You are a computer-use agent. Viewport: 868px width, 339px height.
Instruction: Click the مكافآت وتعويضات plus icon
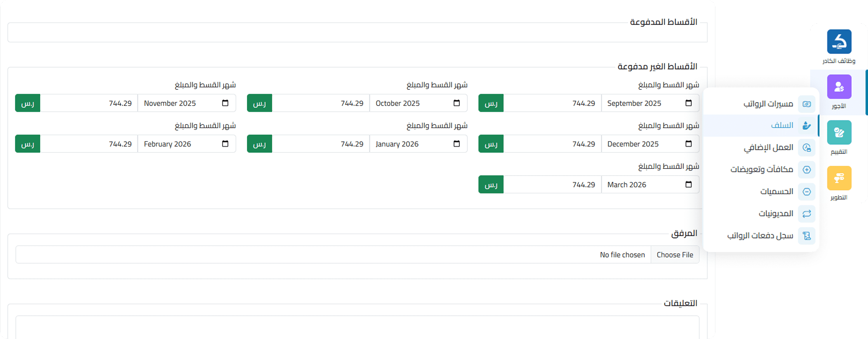tap(806, 170)
